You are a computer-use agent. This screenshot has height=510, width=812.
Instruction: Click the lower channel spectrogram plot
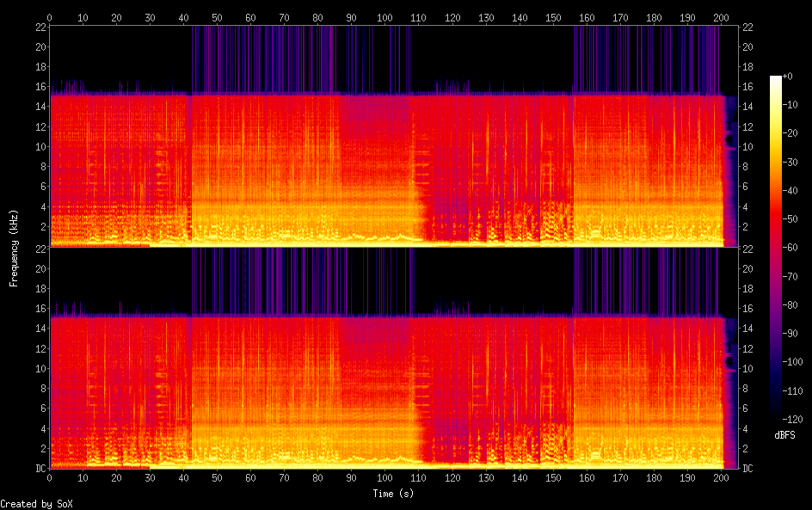[x=394, y=359]
